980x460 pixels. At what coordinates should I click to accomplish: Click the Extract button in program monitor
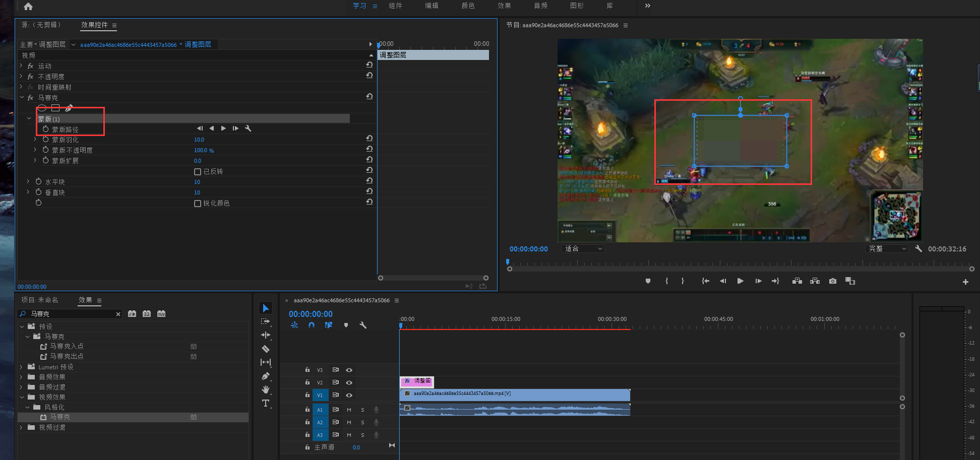click(x=815, y=281)
